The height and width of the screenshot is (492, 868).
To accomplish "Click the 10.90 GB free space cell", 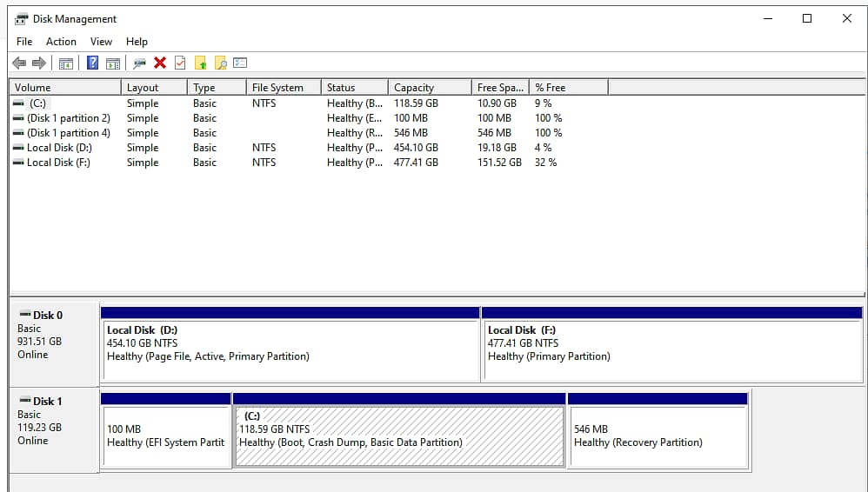I will (x=497, y=103).
